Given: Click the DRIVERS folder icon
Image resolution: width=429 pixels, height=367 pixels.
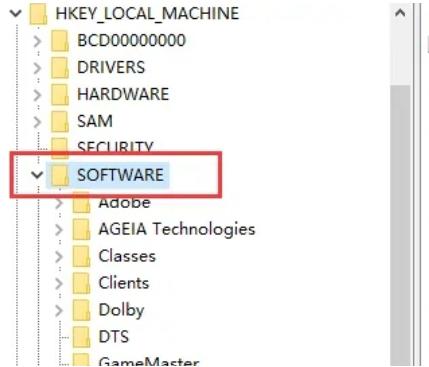Looking at the screenshot, I should click(60, 68).
